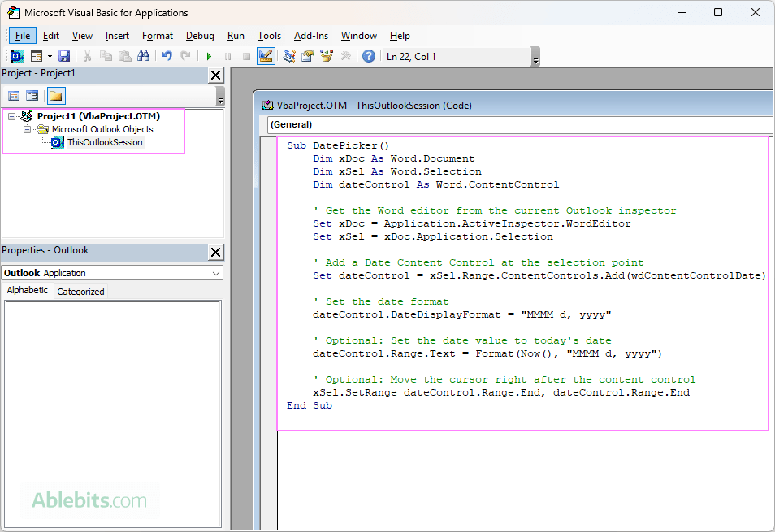The image size is (775, 532).
Task: Close the Project - Project1 panel
Action: coord(216,75)
